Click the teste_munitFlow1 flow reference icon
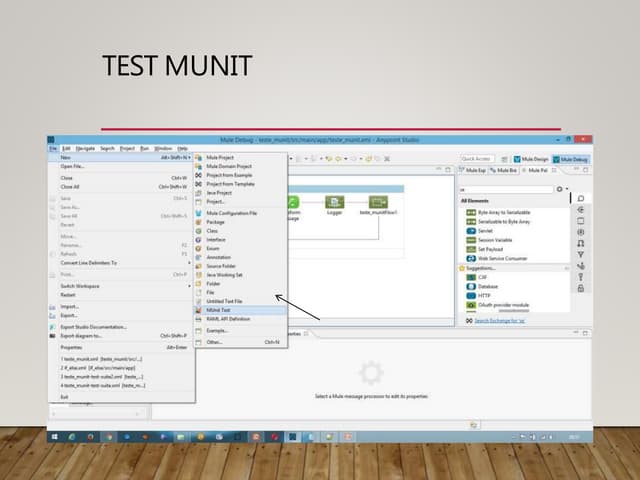The image size is (640, 480). (378, 204)
